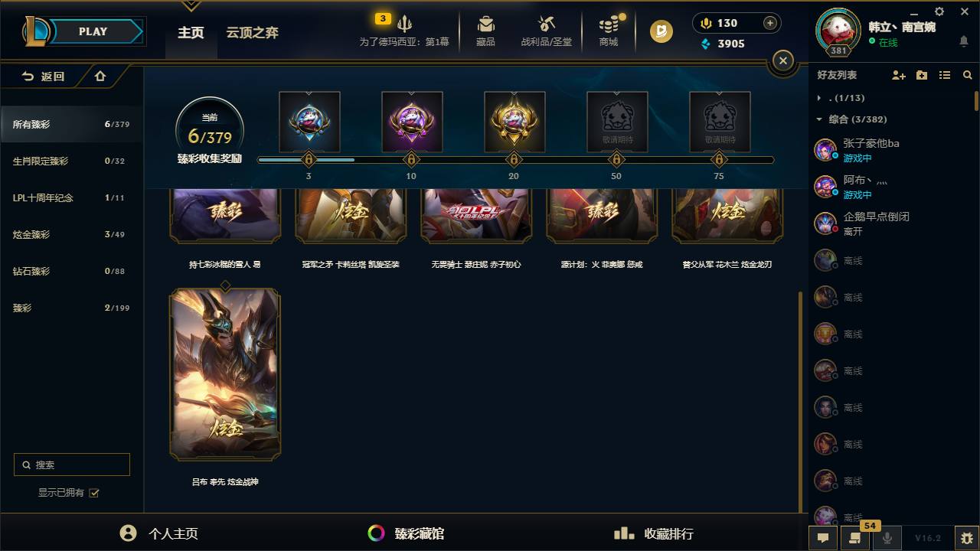Click the plus button next to 130 currency
The height and width of the screenshot is (551, 980).
click(770, 23)
